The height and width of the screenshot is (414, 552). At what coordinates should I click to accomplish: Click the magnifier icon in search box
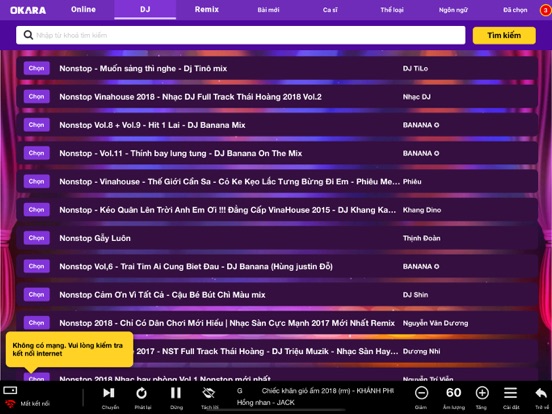click(28, 35)
